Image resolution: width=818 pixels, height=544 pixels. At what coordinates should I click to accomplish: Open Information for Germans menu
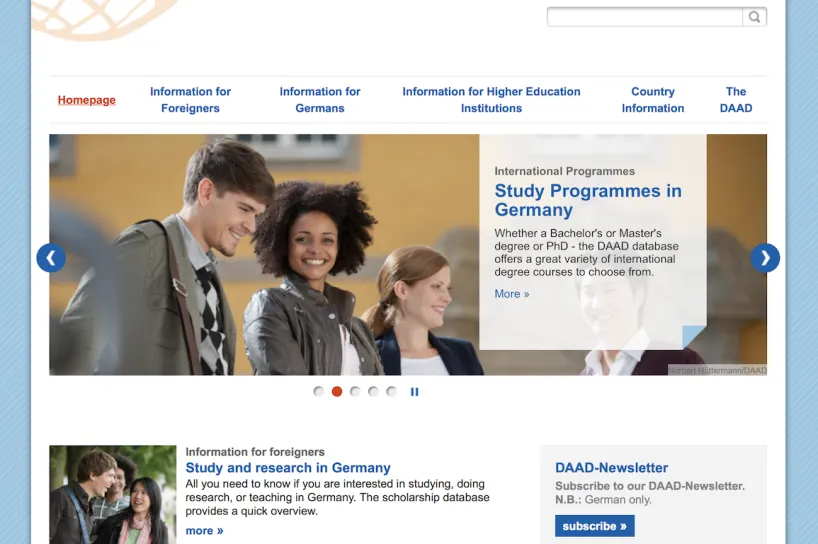pos(320,100)
